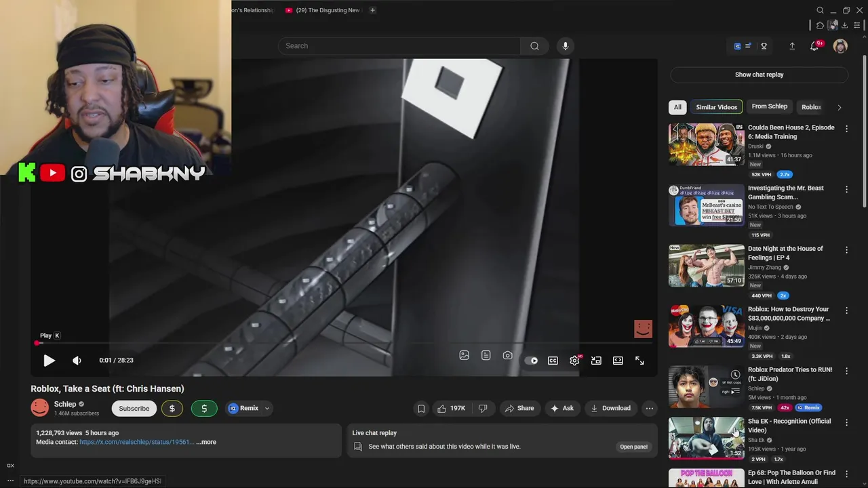Open options for Coulda Been House 2 video

coord(846,129)
